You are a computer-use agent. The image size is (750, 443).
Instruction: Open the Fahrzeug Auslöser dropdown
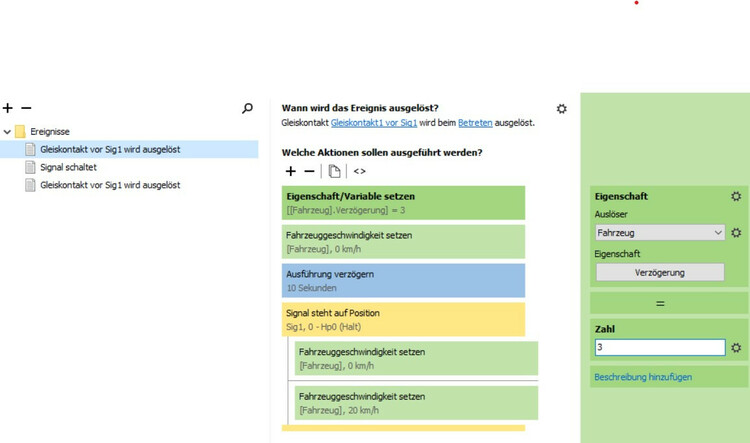[x=659, y=233]
